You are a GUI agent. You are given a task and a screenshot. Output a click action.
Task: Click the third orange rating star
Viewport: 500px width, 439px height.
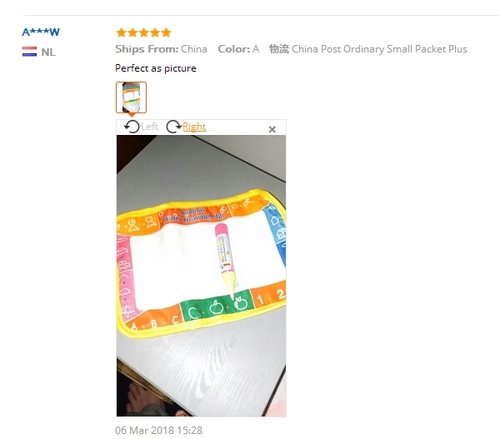[x=144, y=32]
